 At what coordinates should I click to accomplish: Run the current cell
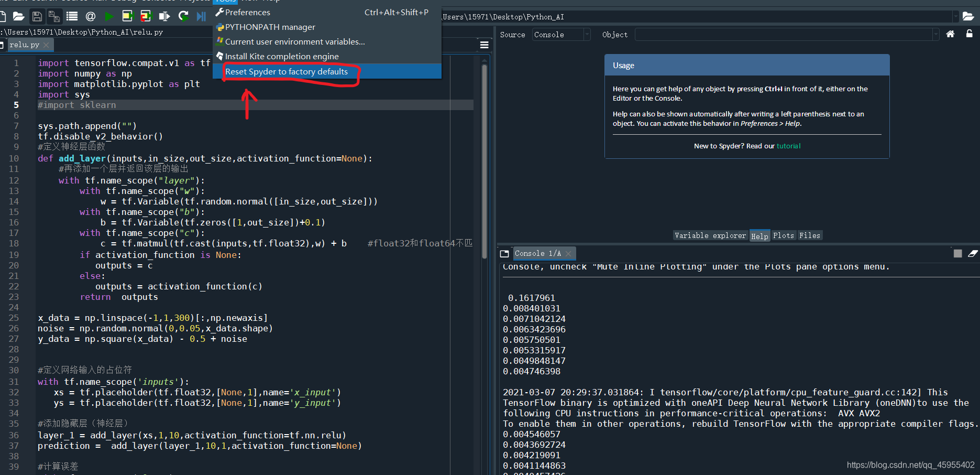tap(127, 16)
